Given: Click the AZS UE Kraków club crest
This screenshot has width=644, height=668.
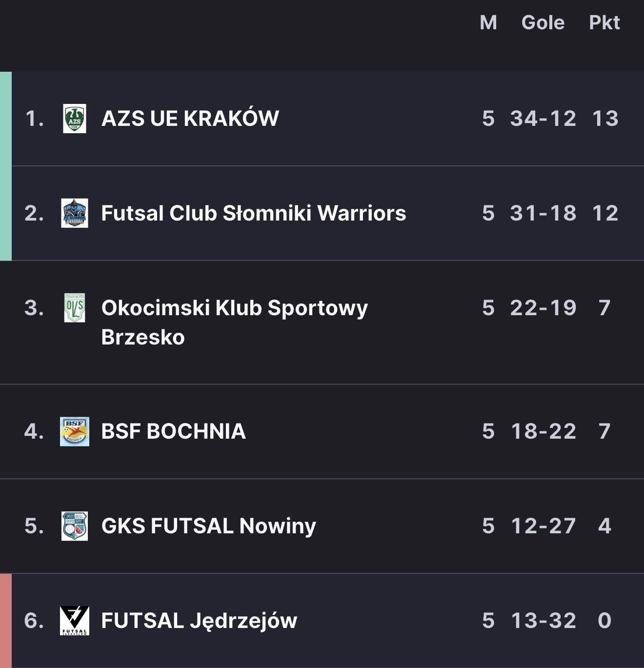Looking at the screenshot, I should pyautogui.click(x=75, y=119).
